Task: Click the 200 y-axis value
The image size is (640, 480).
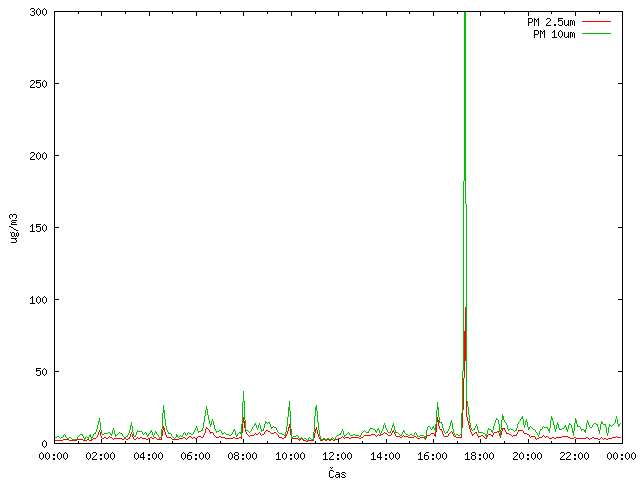Action: pyautogui.click(x=38, y=156)
